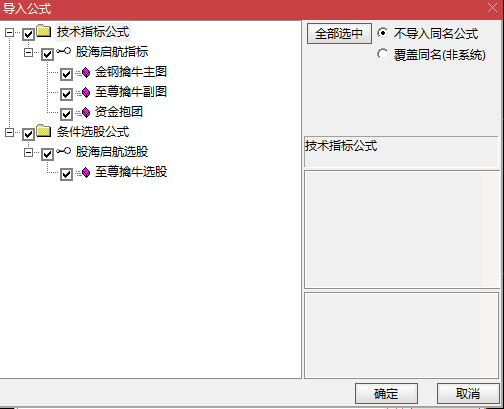Collapse the 技术指标公式 tree node
The width and height of the screenshot is (504, 409).
tap(9, 33)
